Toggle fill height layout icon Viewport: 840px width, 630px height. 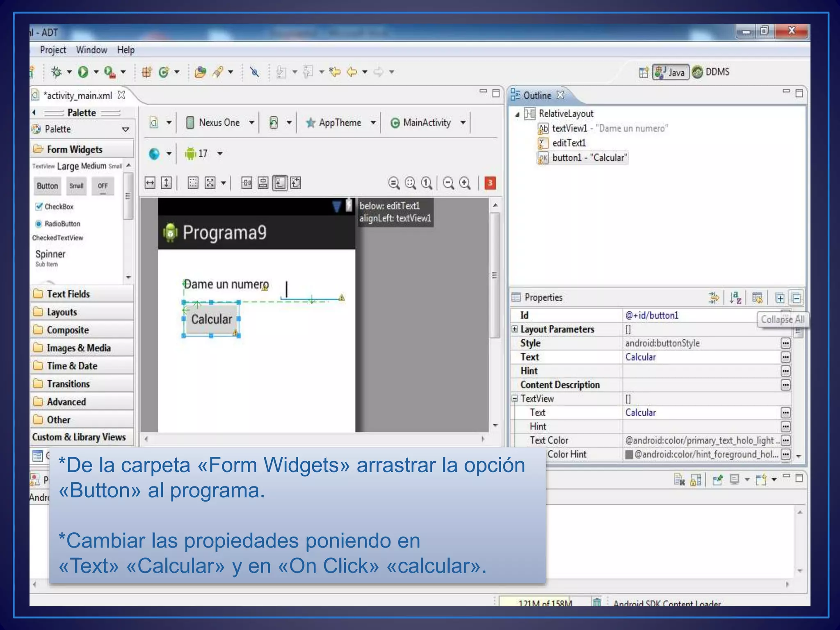point(166,183)
